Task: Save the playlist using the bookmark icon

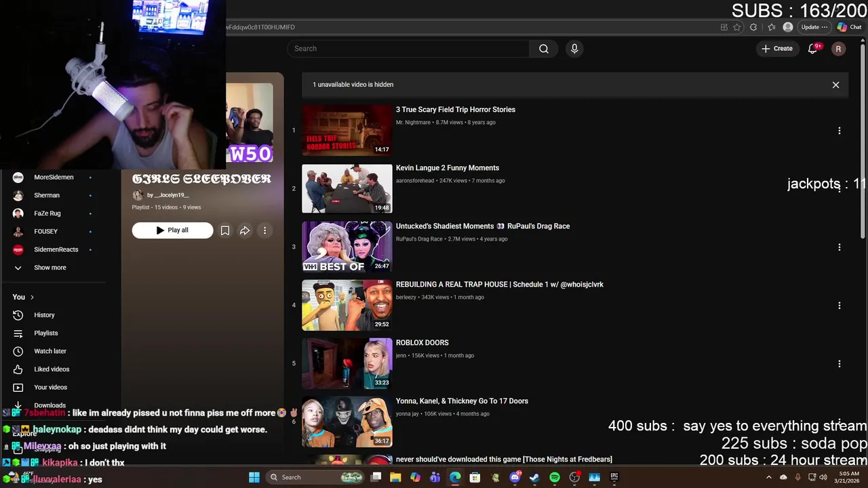Action: (x=225, y=230)
